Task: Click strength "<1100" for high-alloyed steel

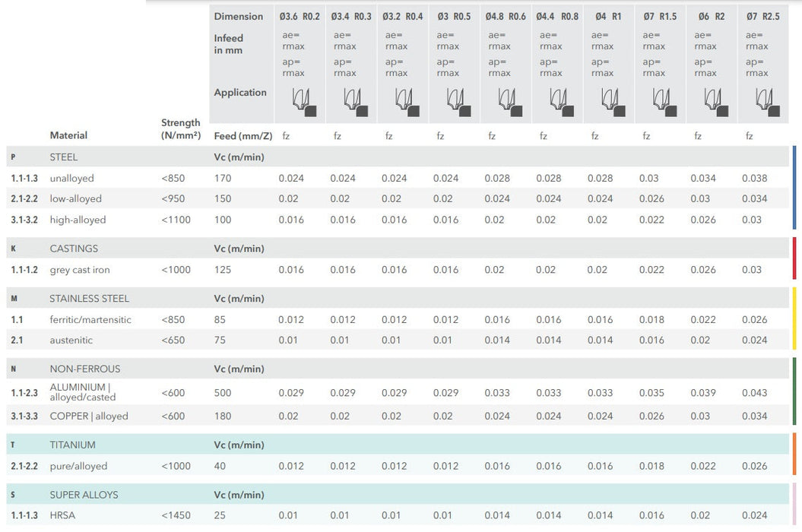Action: click(176, 220)
